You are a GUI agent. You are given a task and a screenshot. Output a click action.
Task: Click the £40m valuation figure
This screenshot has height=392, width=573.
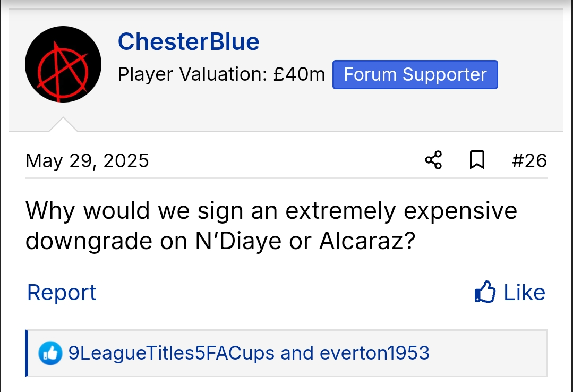pos(299,74)
